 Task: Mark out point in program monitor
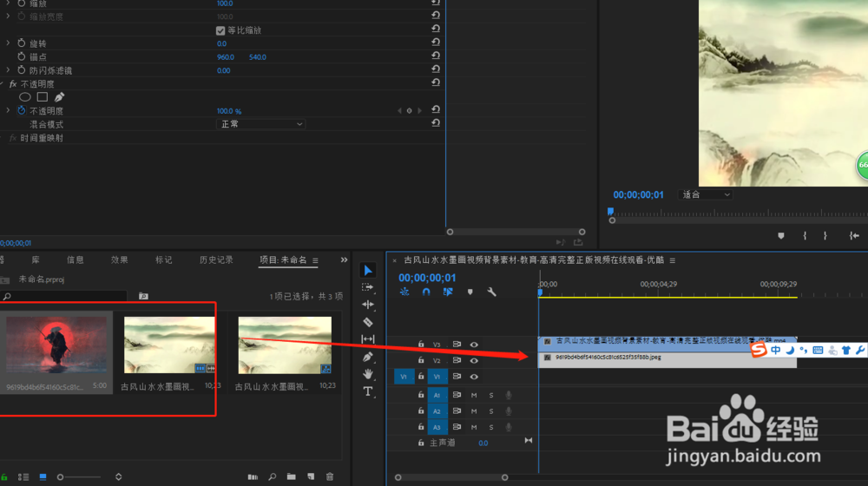[825, 236]
